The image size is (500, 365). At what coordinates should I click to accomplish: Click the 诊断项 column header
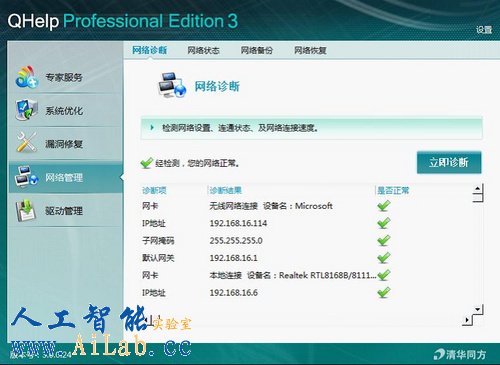click(x=154, y=190)
